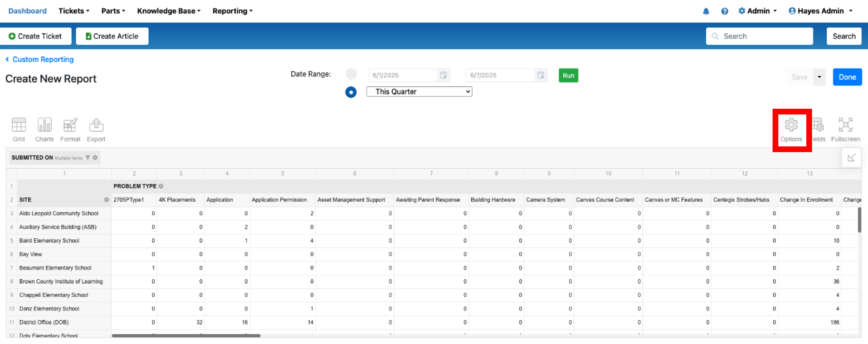This screenshot has height=344, width=868.
Task: Click the Search button
Action: click(x=844, y=36)
